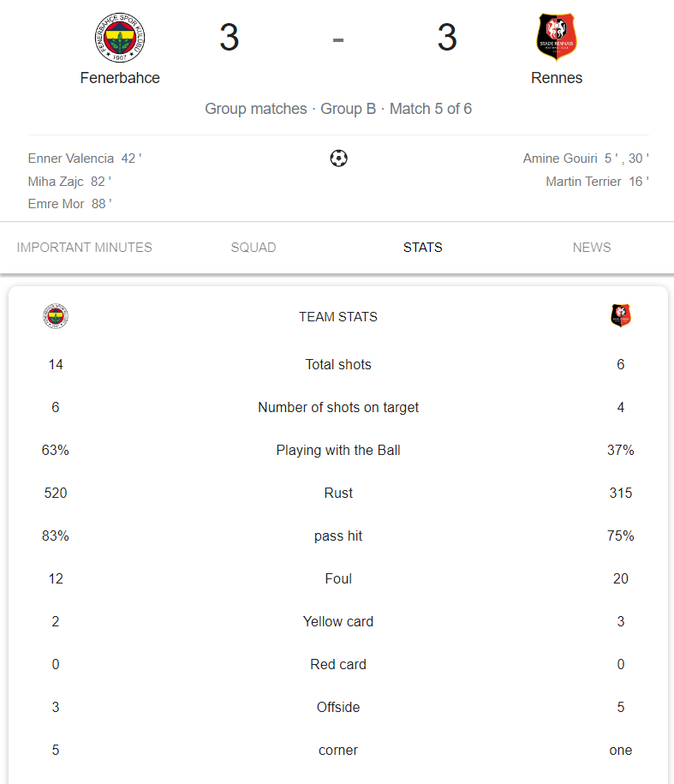The width and height of the screenshot is (674, 784).
Task: Click the soccer ball goals icon
Action: (x=338, y=158)
